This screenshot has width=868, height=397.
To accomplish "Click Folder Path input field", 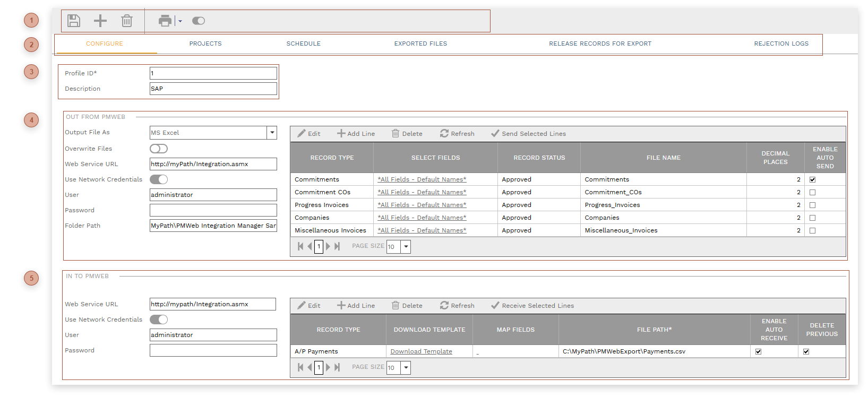I will pos(213,226).
